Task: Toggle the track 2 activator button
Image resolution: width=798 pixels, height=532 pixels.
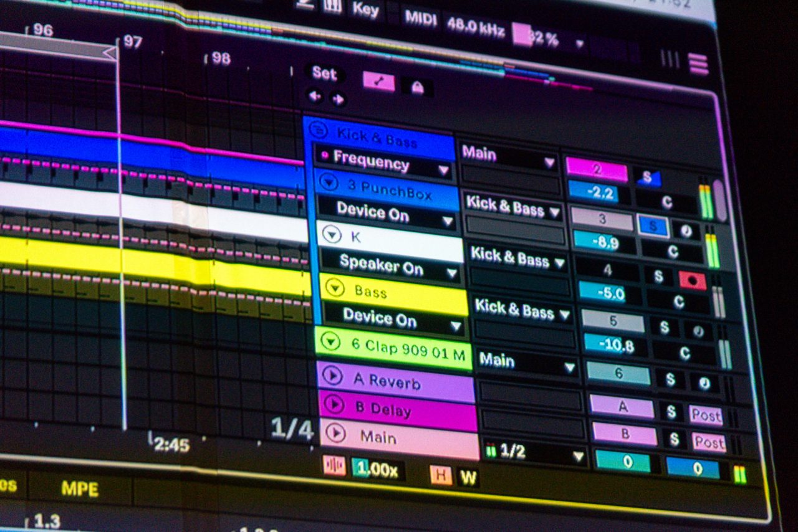Action: [596, 169]
